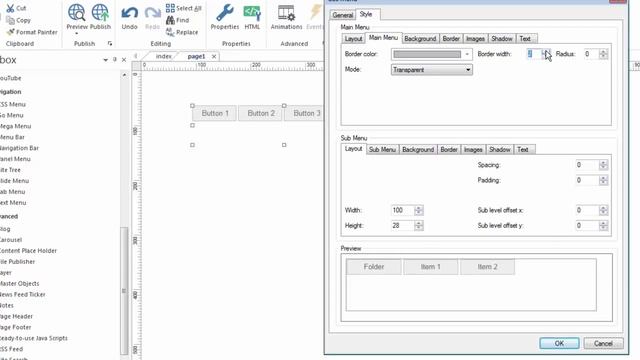
Task: Open the Replace tool
Action: tap(182, 32)
